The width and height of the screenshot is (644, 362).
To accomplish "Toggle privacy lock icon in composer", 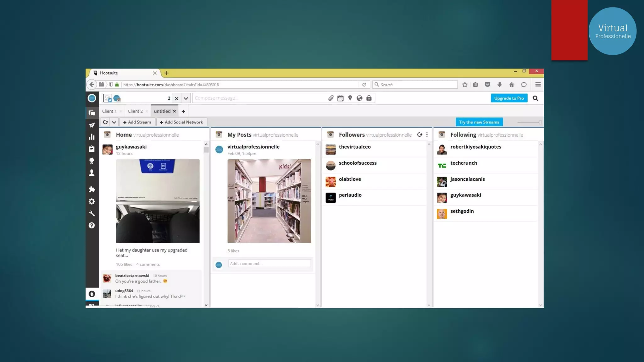I will [369, 98].
